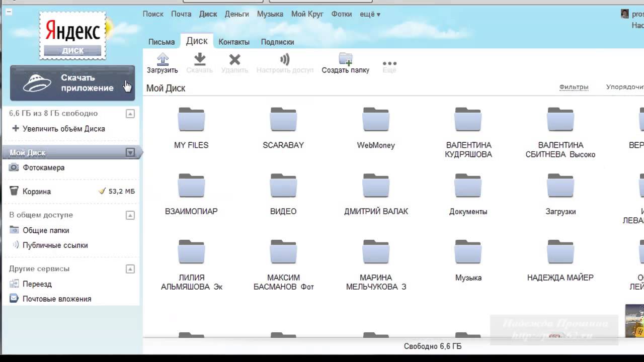Click the 53,2 МБ trash size text

pyautogui.click(x=122, y=192)
